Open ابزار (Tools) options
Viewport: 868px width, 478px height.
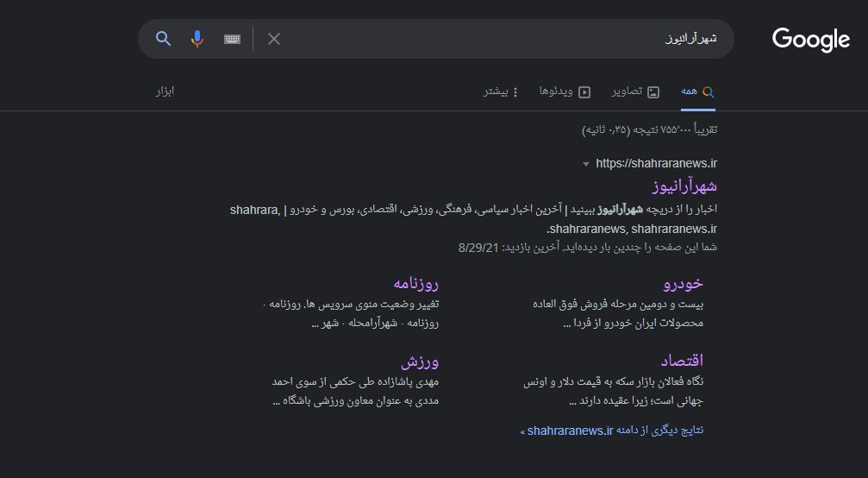[x=165, y=91]
